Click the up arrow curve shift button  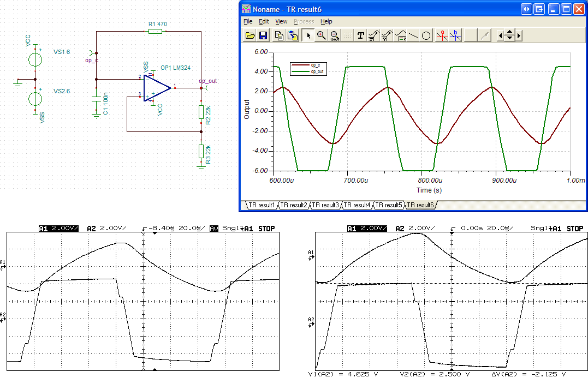(x=509, y=33)
